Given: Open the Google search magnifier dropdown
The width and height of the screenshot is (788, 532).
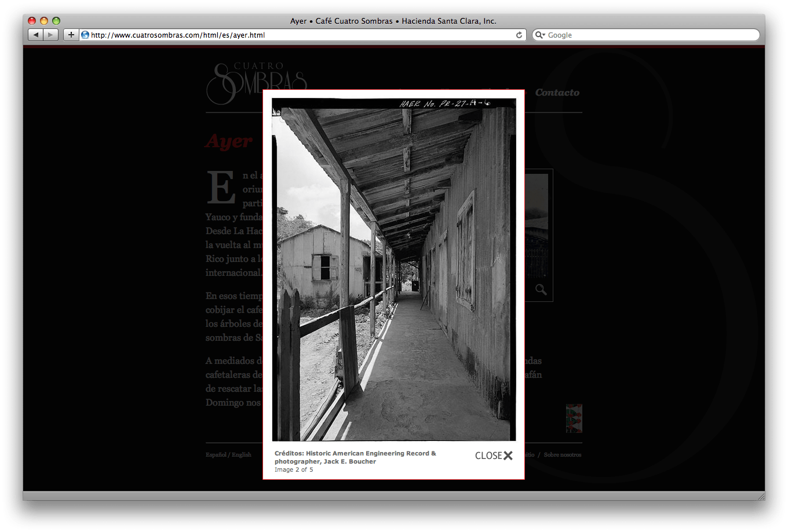Looking at the screenshot, I should [x=540, y=35].
